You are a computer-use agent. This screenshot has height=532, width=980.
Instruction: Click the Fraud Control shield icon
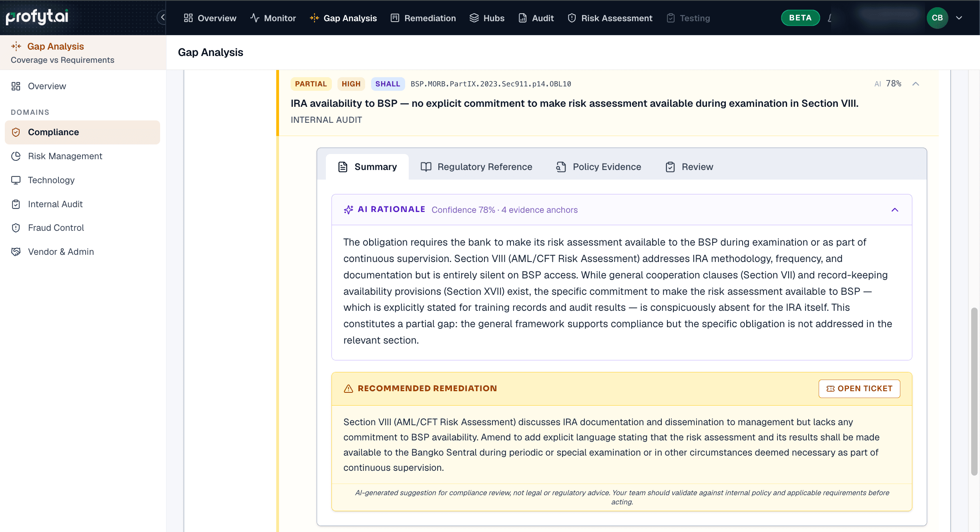pos(16,228)
